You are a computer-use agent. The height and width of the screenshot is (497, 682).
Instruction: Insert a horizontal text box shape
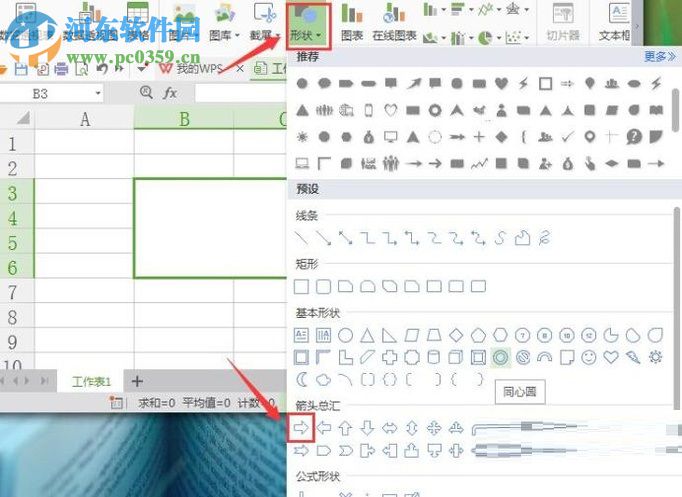pyautogui.click(x=301, y=335)
